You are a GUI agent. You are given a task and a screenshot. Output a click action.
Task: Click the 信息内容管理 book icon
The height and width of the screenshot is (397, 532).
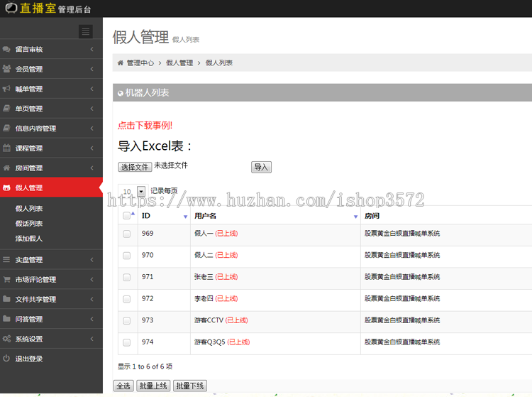[6, 128]
